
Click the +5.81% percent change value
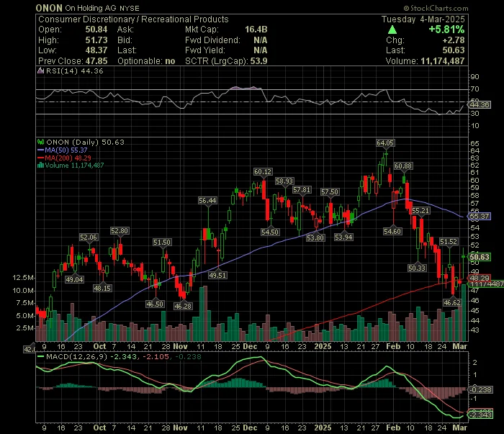click(x=446, y=30)
